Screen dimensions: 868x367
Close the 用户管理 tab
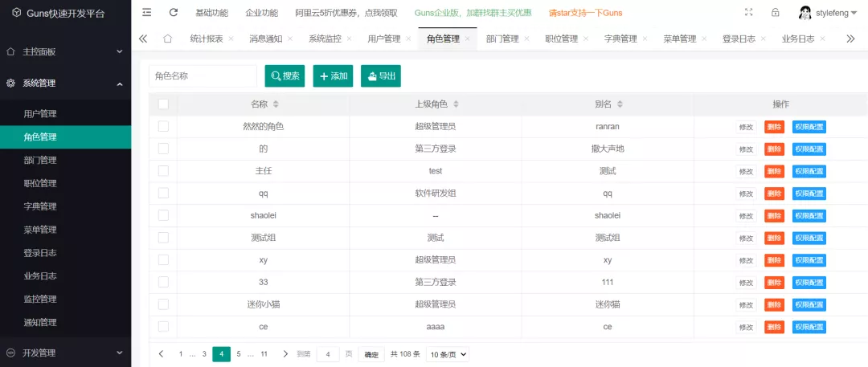[x=408, y=39]
